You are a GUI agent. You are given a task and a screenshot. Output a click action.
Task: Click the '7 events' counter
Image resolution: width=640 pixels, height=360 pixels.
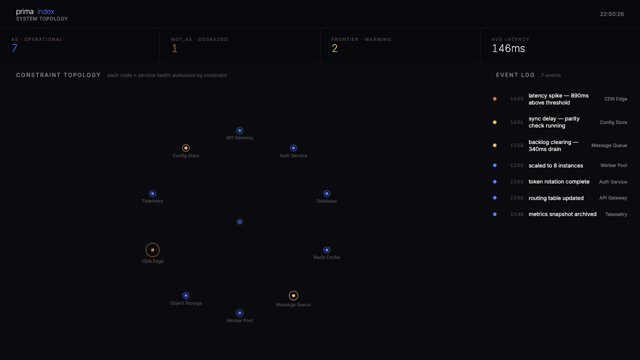pos(551,75)
